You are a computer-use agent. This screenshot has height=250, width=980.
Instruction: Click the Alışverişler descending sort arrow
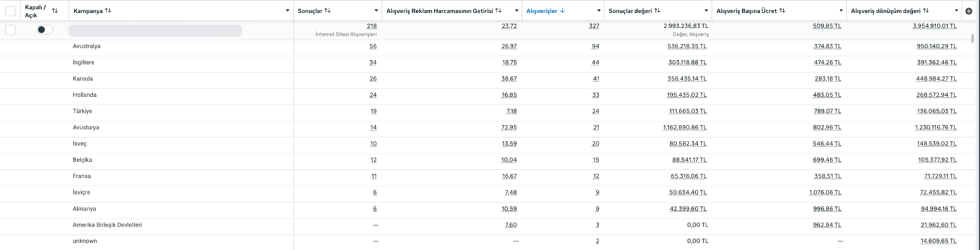click(x=563, y=10)
